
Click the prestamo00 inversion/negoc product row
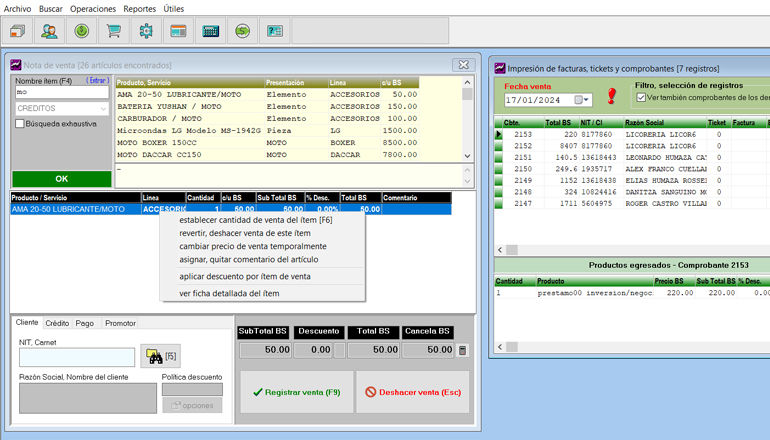point(632,293)
